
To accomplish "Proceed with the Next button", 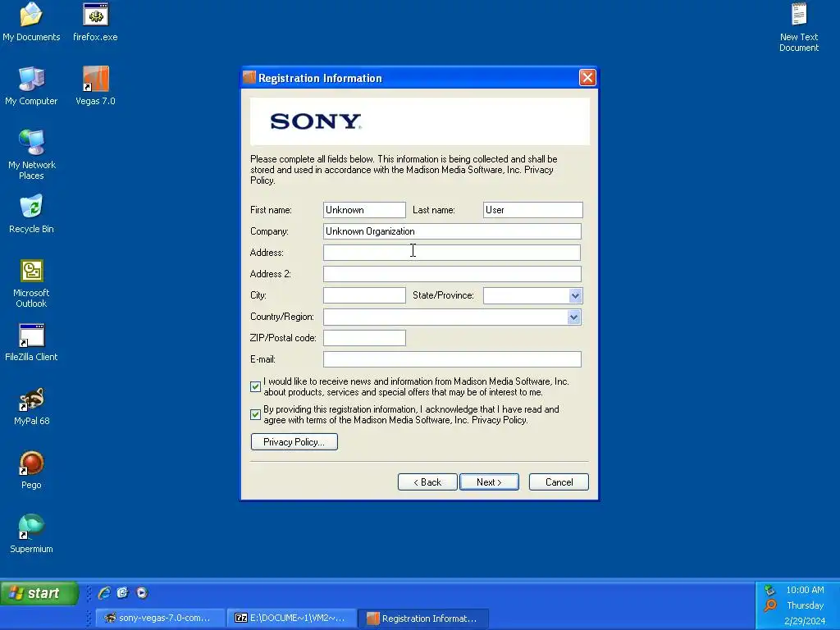I will tap(489, 482).
